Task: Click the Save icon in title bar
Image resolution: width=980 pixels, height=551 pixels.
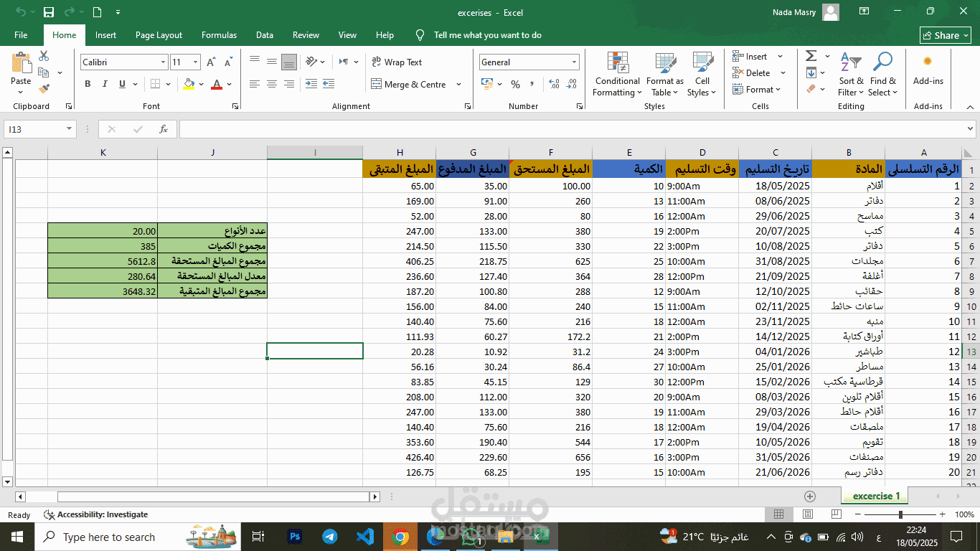Action: (x=48, y=12)
